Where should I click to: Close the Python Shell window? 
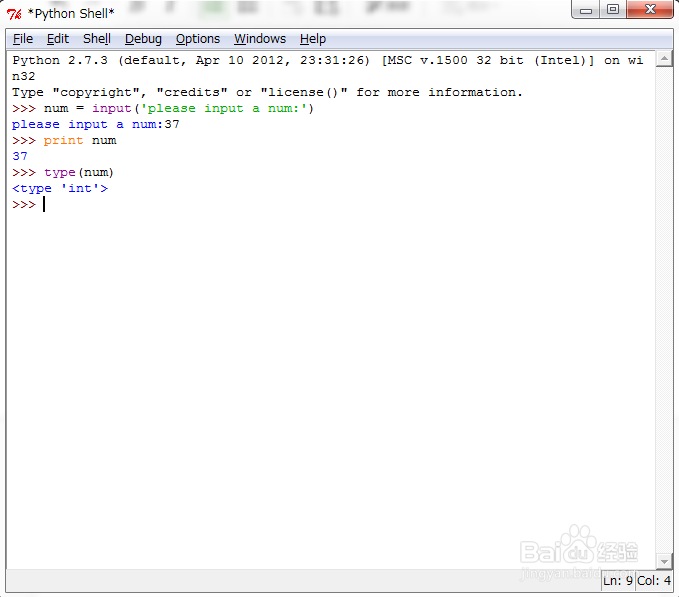coord(650,10)
